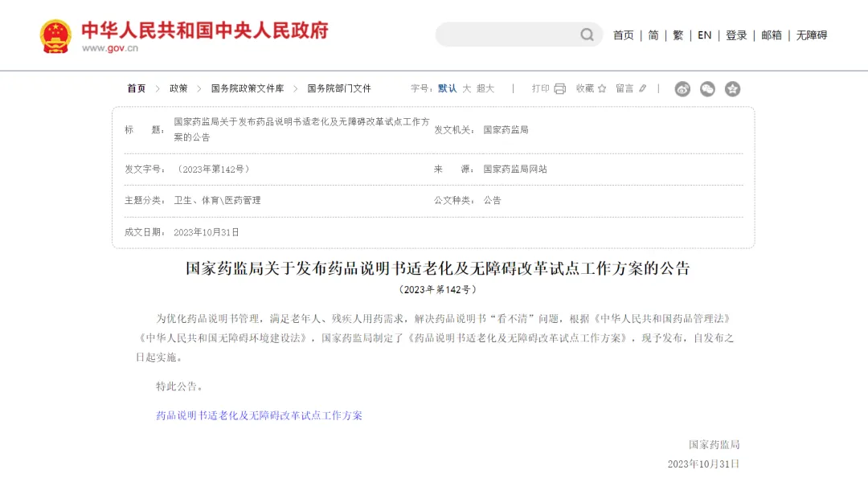Select 超大 font size option
This screenshot has height=482, width=868.
(483, 88)
